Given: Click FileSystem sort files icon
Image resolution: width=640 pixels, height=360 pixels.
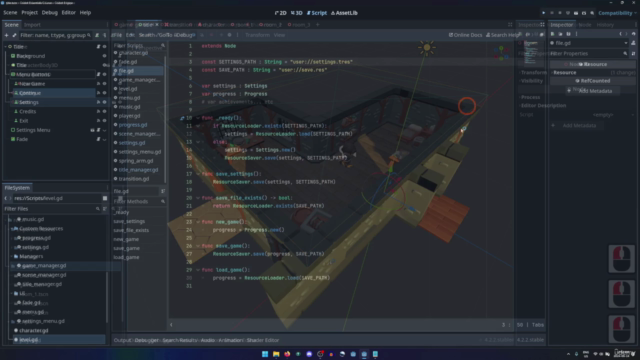Looking at the screenshot, I should pyautogui.click(x=105, y=209).
